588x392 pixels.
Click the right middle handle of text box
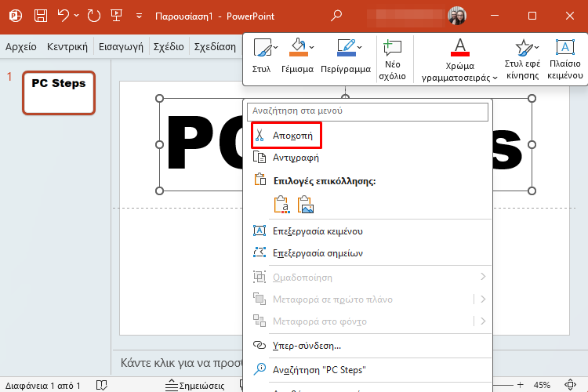point(532,144)
